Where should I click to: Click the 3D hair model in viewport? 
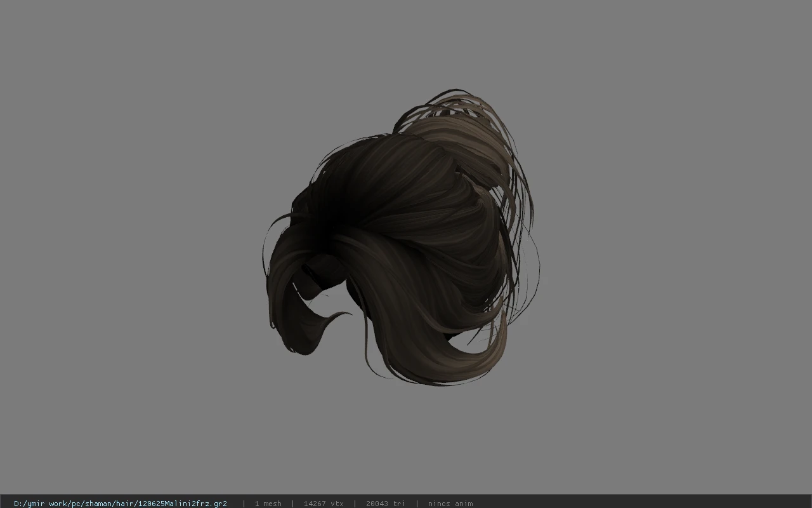point(401,238)
